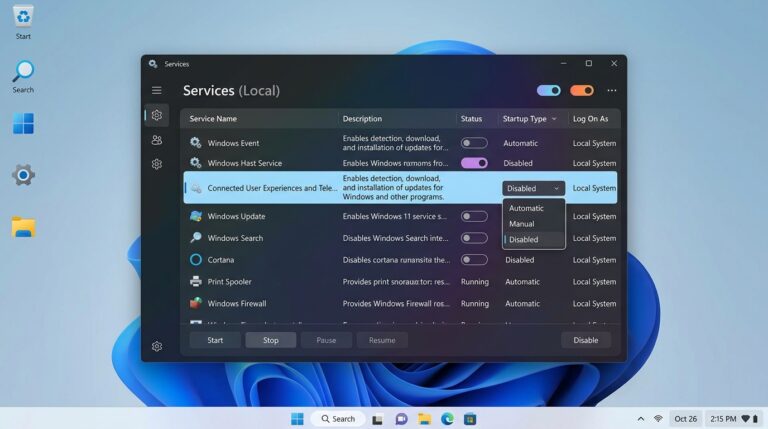This screenshot has width=768, height=429.
Task: Open the Windows logo desktop icon
Action: coord(23,123)
